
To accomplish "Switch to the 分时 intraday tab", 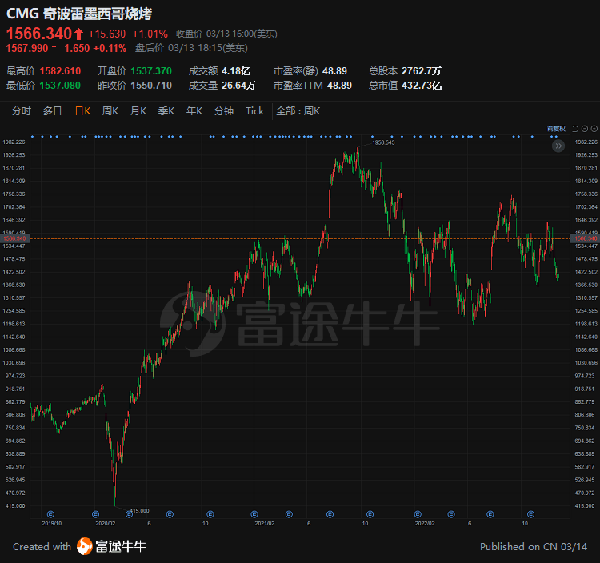I will (21, 110).
